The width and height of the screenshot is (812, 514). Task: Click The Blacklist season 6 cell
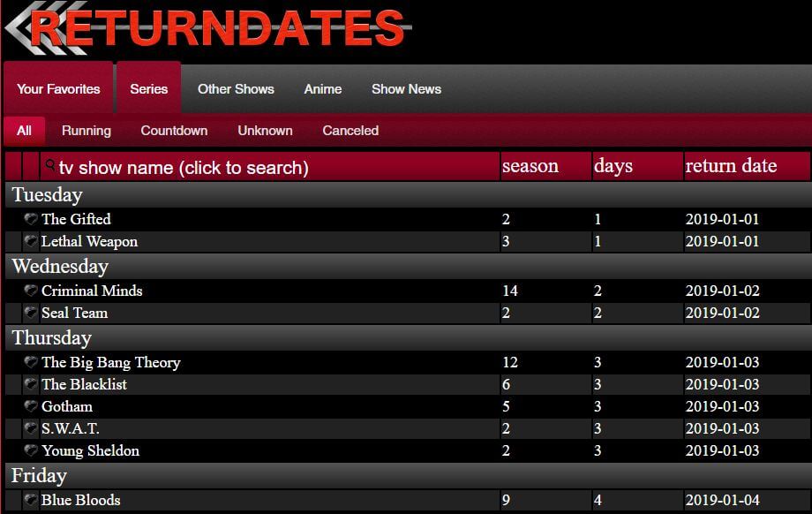[506, 384]
